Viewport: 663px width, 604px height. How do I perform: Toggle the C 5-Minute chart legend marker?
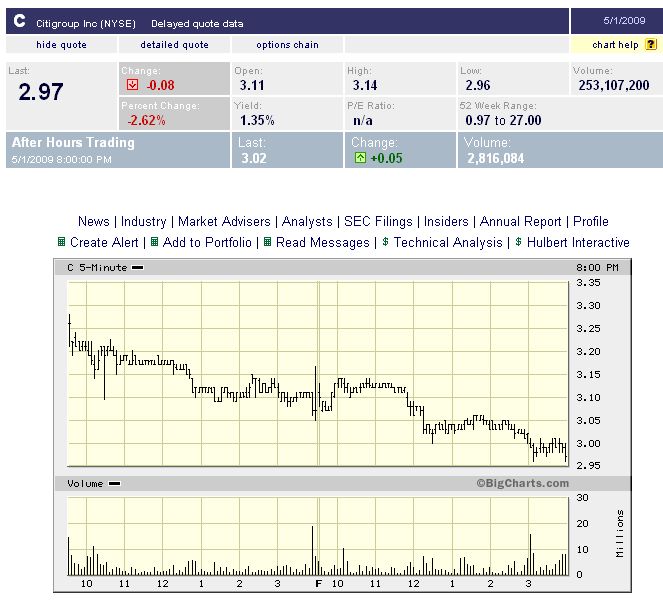point(137,268)
